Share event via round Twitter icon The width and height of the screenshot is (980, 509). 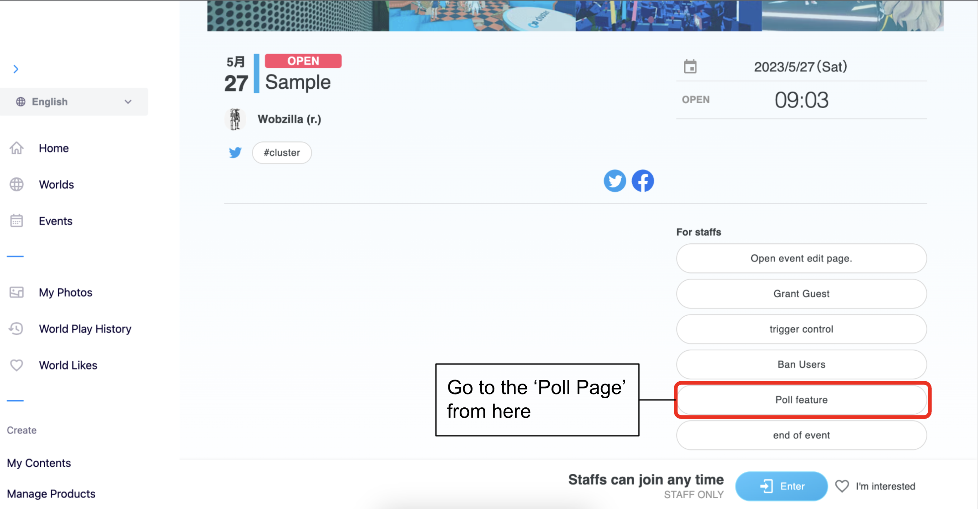(615, 181)
